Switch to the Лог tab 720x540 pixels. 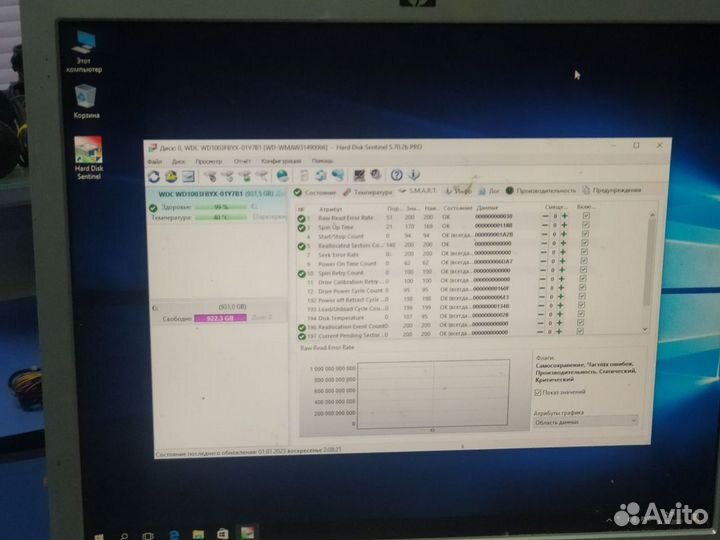[x=489, y=191]
